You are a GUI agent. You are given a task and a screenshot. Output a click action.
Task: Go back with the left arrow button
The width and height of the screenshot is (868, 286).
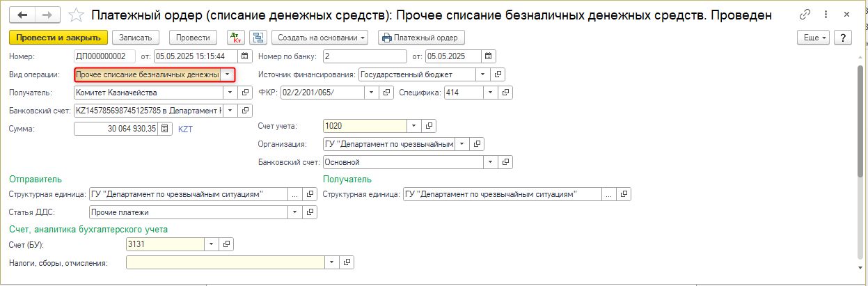[x=23, y=15]
